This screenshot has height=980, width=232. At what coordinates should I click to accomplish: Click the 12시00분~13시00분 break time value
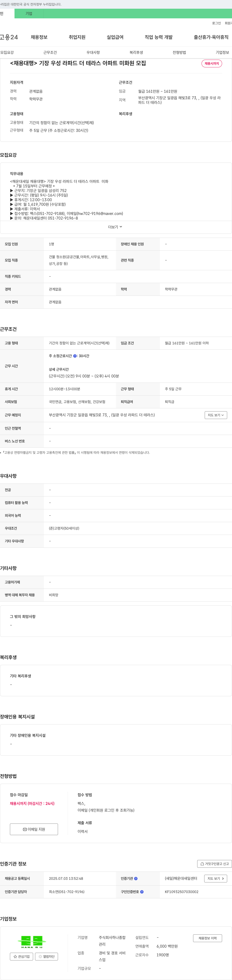tap(64, 389)
